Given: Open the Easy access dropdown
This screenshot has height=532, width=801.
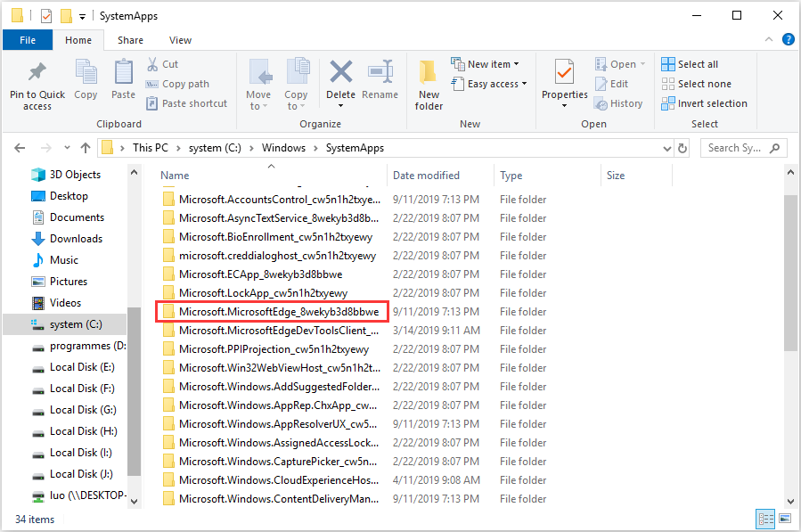Looking at the screenshot, I should click(489, 84).
